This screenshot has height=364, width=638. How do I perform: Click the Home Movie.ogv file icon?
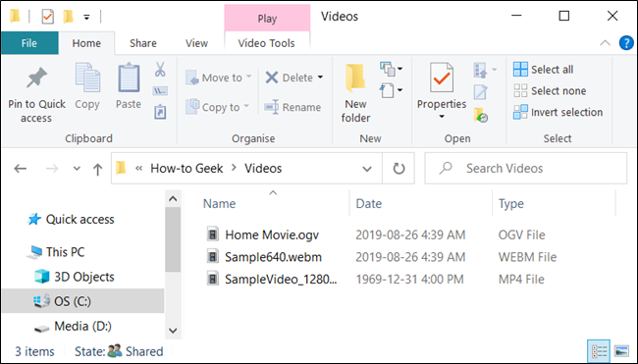[x=212, y=234]
